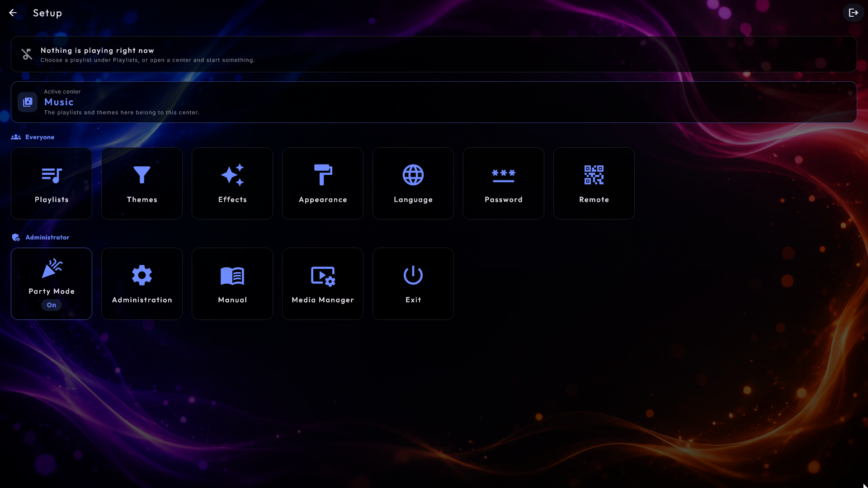868x488 pixels.
Task: Go back with the arrow button
Action: (x=13, y=13)
